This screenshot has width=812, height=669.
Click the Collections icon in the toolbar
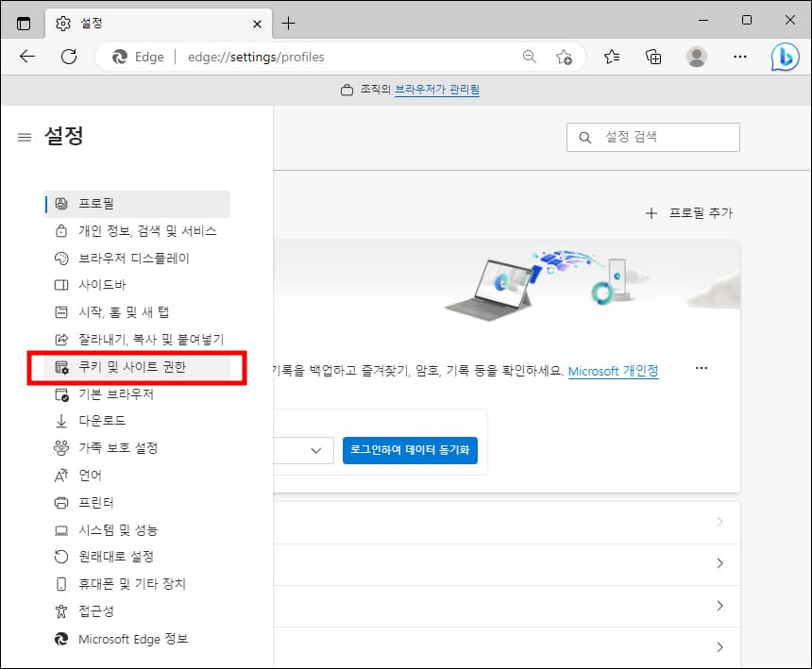point(653,57)
